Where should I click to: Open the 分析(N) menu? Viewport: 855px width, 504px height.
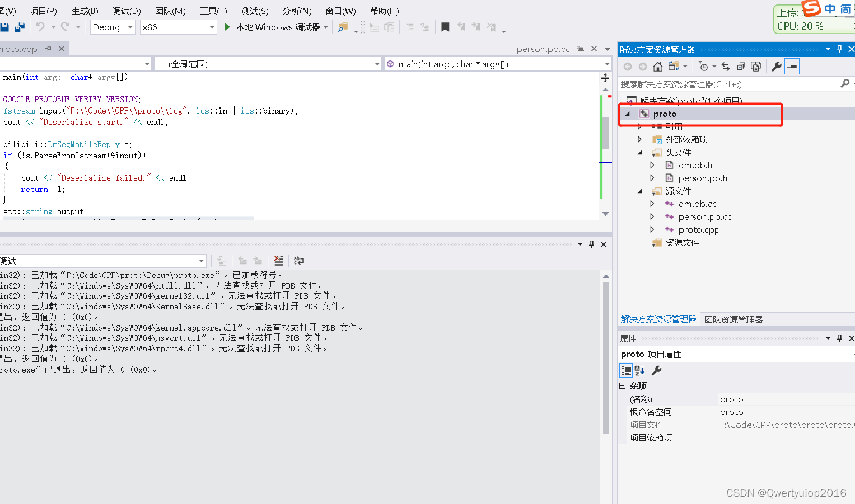(x=297, y=11)
